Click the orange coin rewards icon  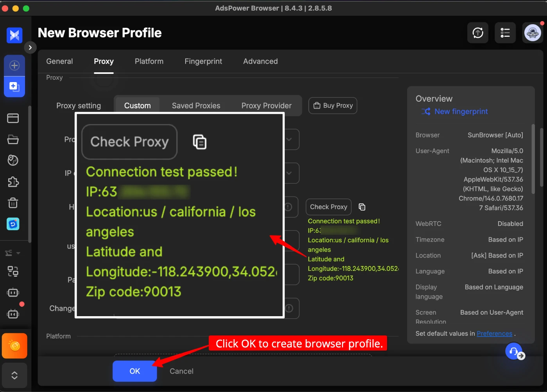(x=14, y=346)
